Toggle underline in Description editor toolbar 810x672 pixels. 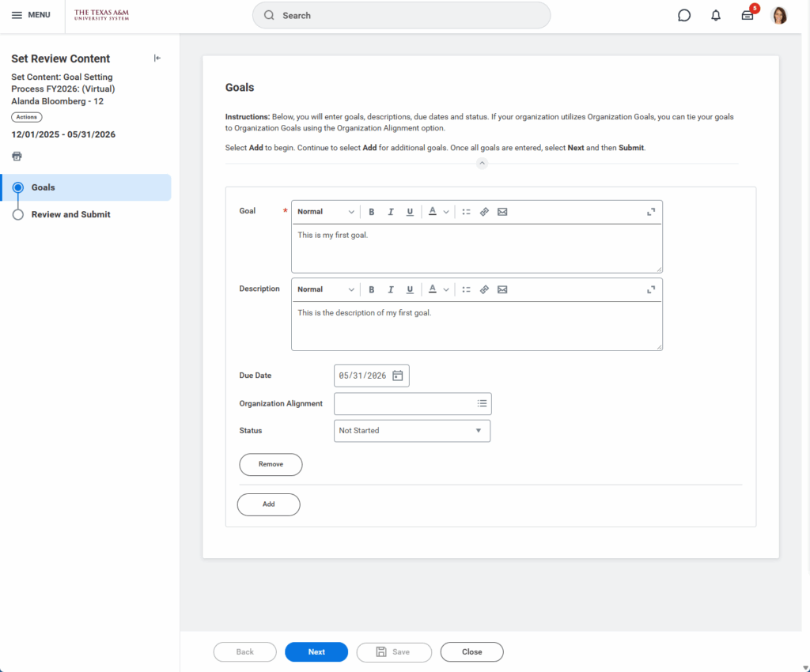coord(410,289)
